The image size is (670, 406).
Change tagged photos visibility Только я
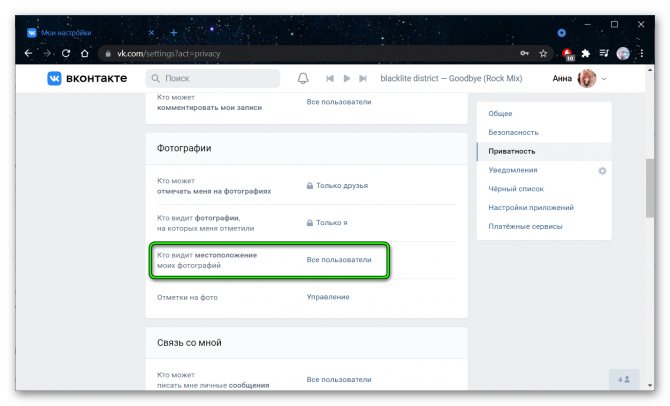coord(332,223)
